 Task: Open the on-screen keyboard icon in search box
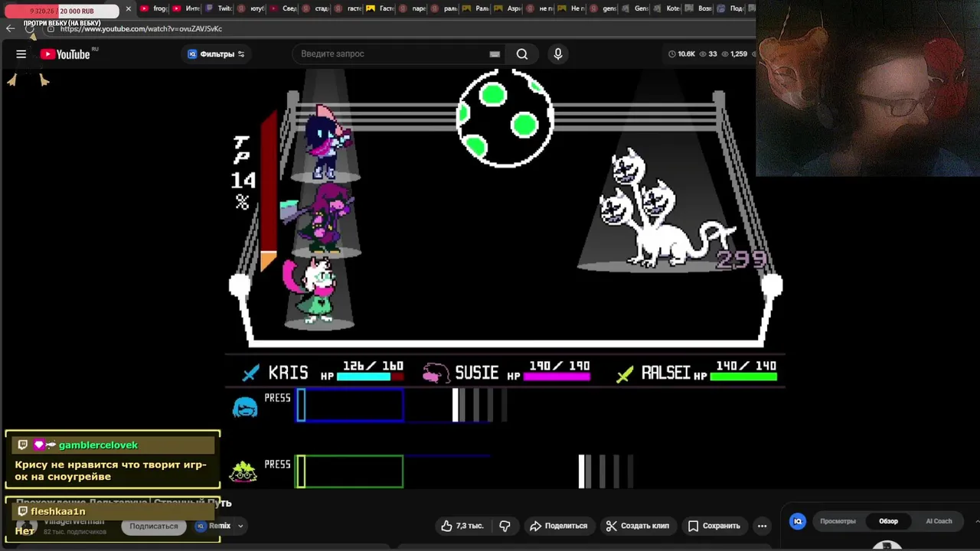click(x=495, y=54)
